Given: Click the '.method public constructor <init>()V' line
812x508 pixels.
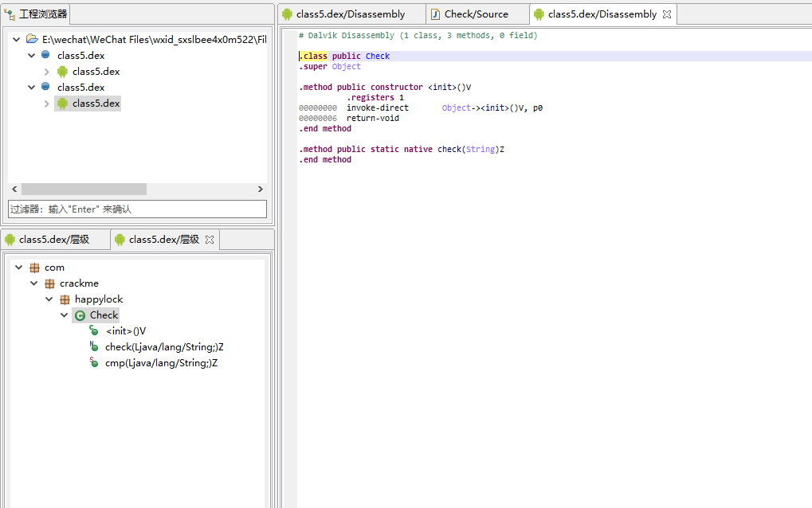Looking at the screenshot, I should (x=385, y=87).
